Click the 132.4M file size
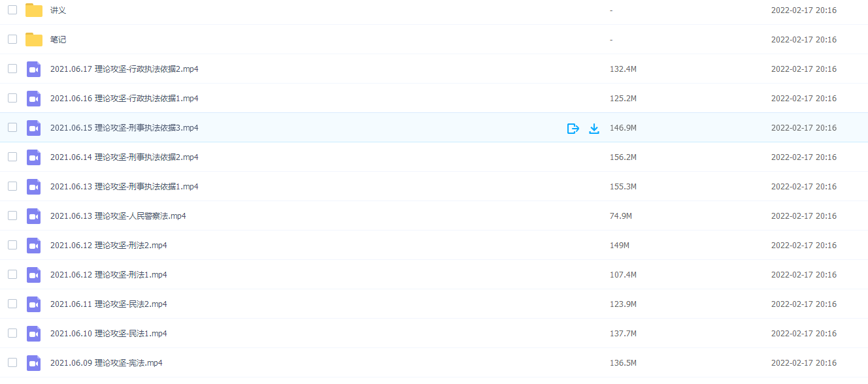Image resolution: width=868 pixels, height=384 pixels. coord(623,69)
